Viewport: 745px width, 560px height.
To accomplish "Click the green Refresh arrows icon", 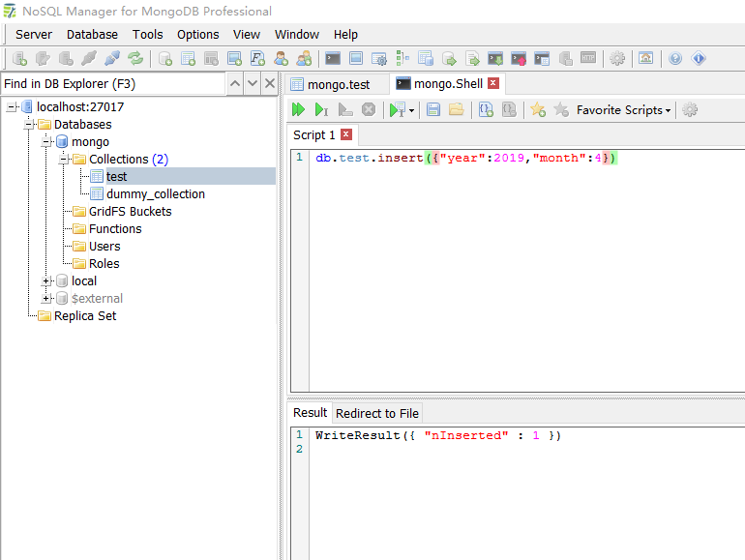I will (x=135, y=58).
